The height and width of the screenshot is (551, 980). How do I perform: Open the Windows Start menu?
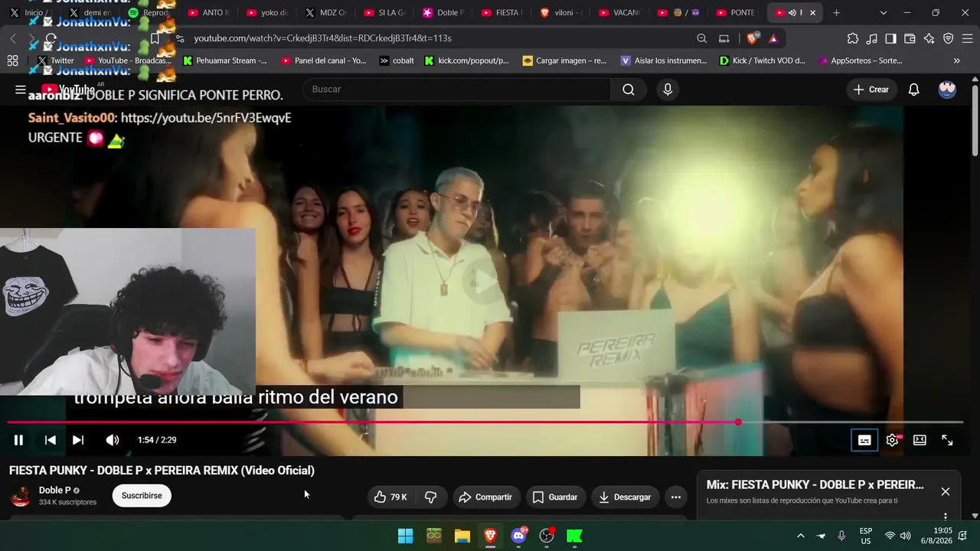406,536
